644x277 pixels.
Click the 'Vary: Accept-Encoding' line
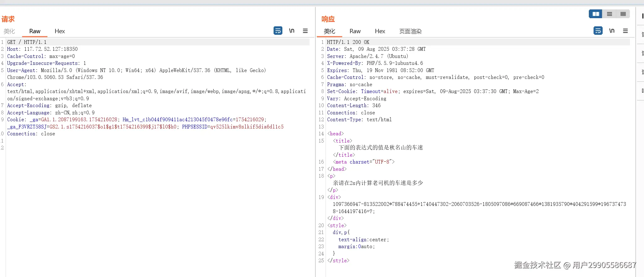click(357, 98)
